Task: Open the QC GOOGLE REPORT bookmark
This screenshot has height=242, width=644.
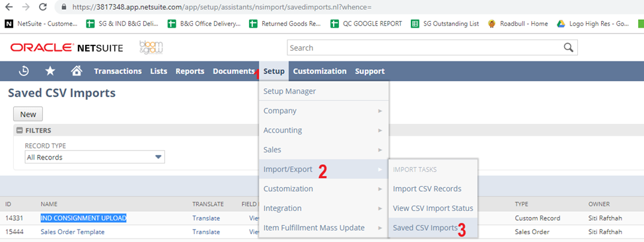Action: [367, 24]
